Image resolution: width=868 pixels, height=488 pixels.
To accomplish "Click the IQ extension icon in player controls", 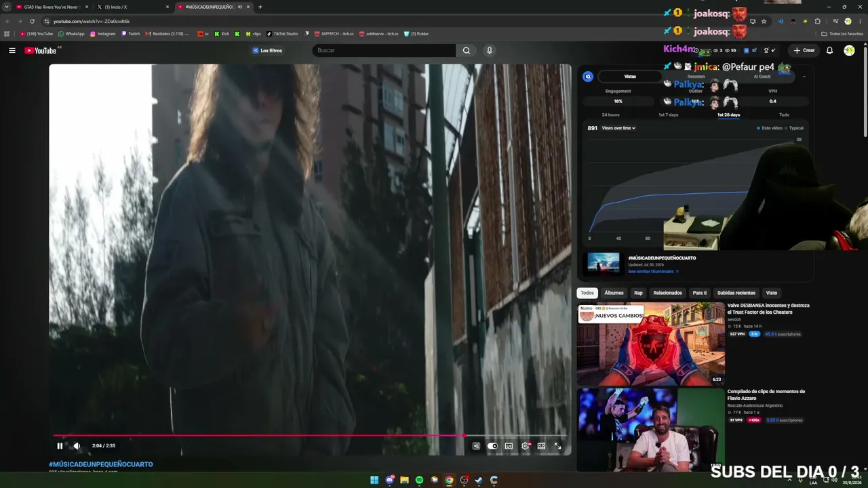I will 476,446.
